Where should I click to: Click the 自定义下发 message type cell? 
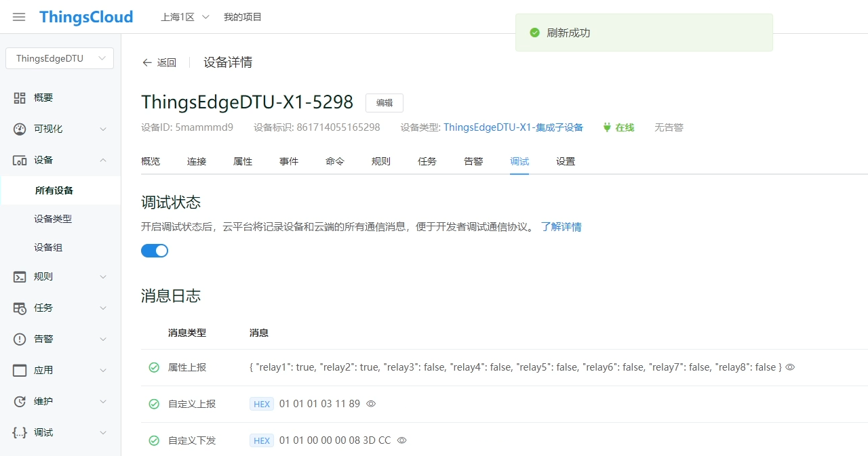coord(192,440)
